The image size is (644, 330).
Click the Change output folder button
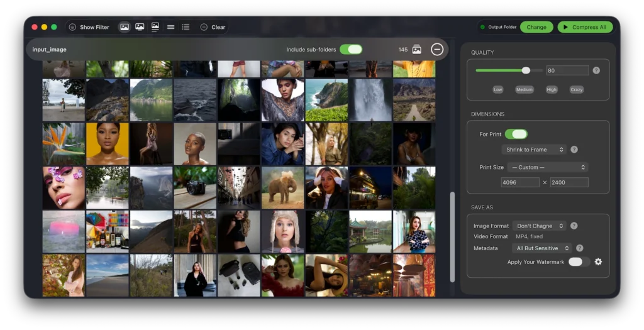536,27
